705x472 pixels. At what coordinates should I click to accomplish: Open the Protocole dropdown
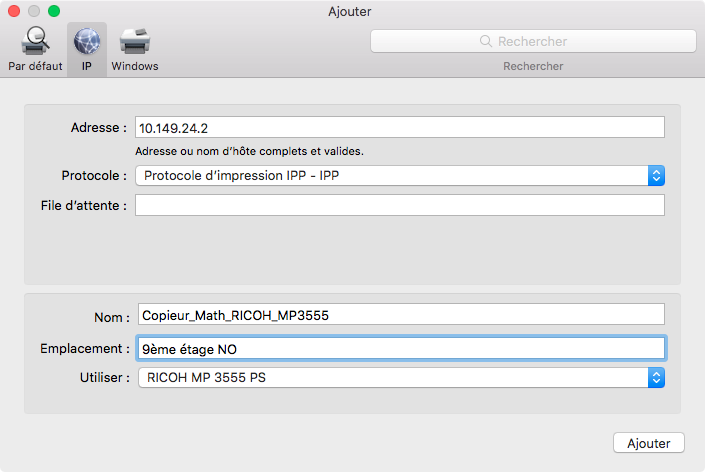click(x=400, y=175)
